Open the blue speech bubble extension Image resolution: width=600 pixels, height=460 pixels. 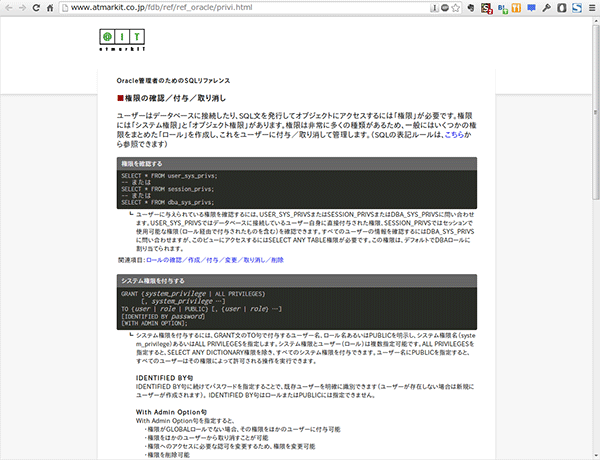pyautogui.click(x=531, y=8)
